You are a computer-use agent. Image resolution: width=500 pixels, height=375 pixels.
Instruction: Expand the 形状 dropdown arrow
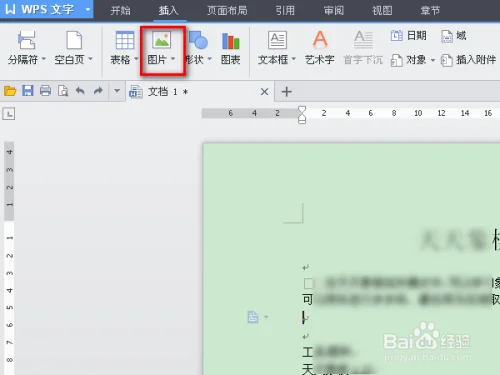pos(210,59)
